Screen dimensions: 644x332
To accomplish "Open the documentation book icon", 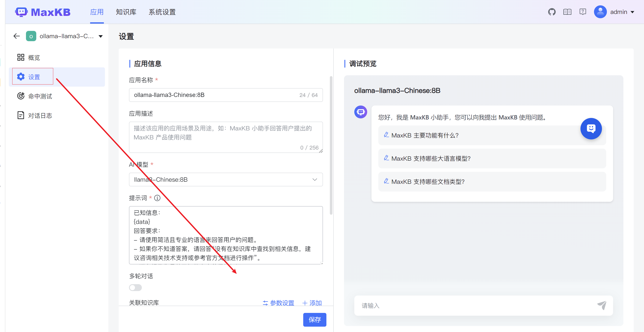I will pos(567,12).
